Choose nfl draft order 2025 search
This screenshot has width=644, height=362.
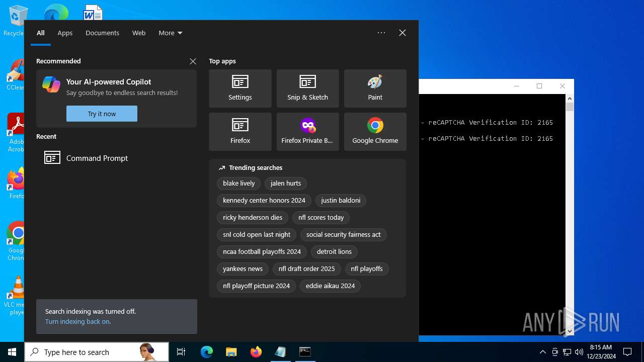[x=307, y=269]
